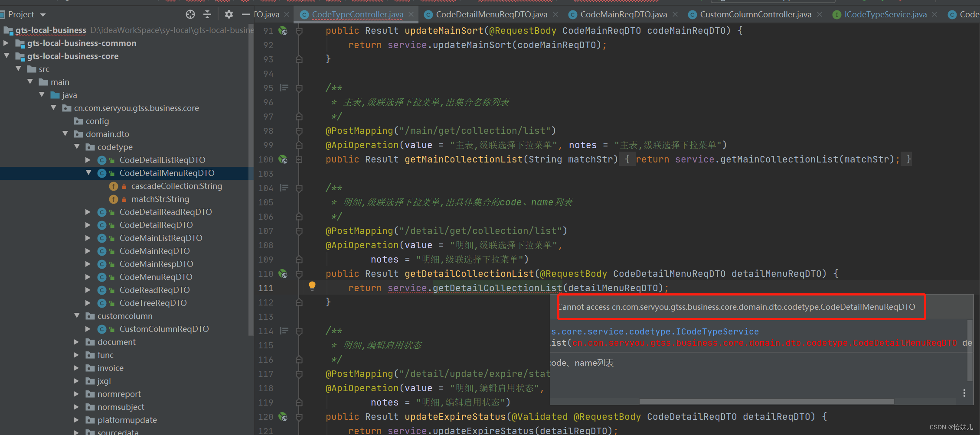
Task: Select CodeMenuReqDTO in tree
Action: tap(156, 277)
